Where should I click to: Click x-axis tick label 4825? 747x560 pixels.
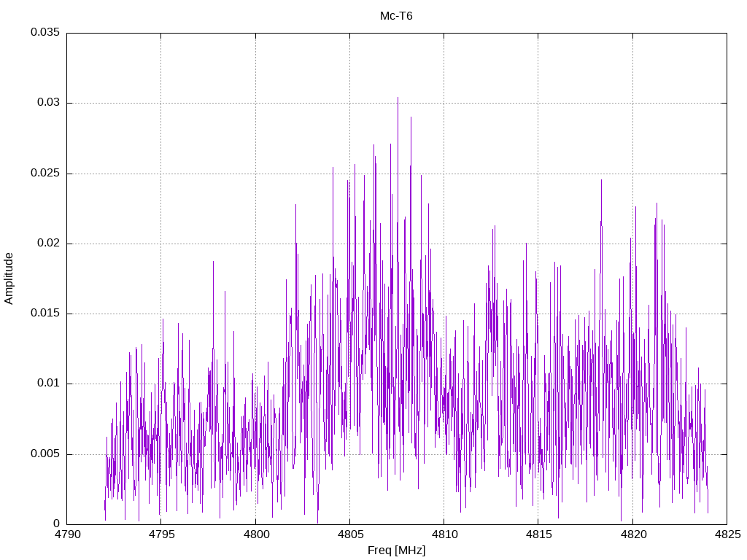[727, 534]
